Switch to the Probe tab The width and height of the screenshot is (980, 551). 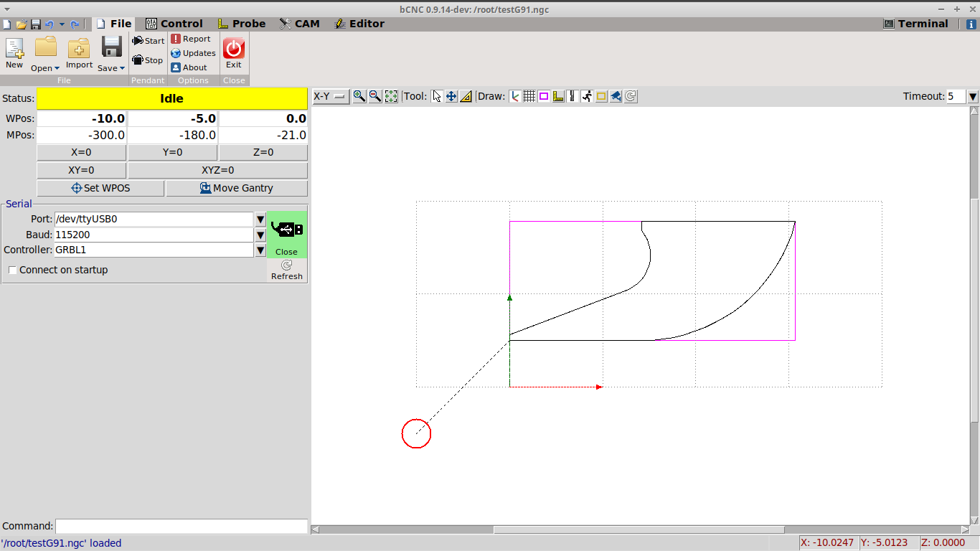click(242, 24)
